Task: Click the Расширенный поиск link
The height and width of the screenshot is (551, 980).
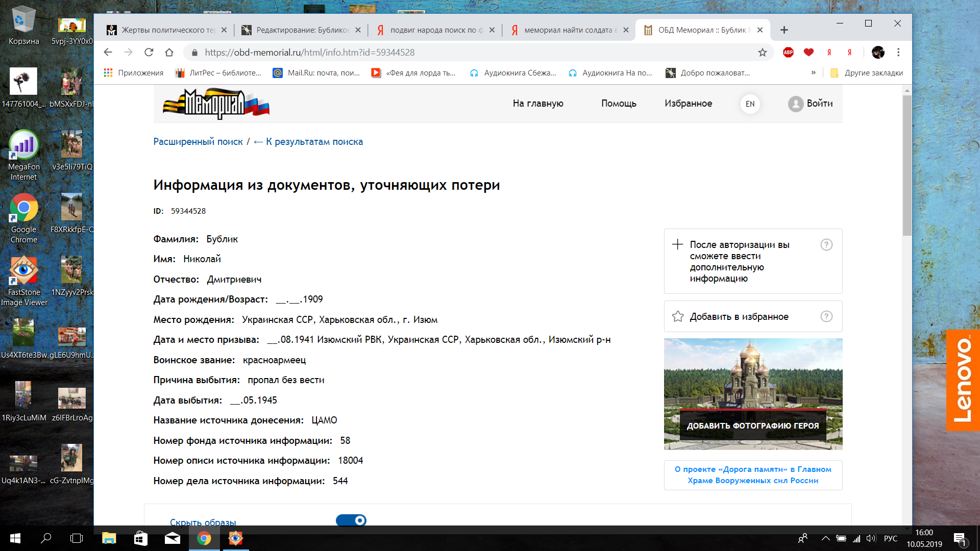Action: coord(198,142)
